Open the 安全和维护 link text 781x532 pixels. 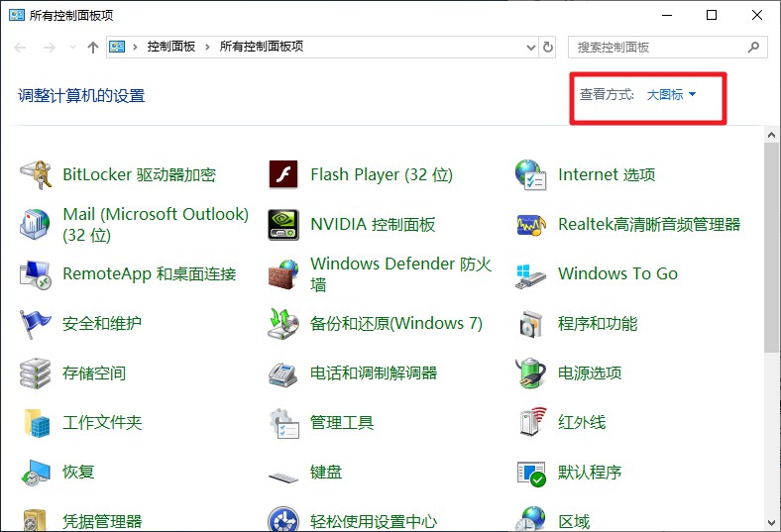(x=102, y=324)
